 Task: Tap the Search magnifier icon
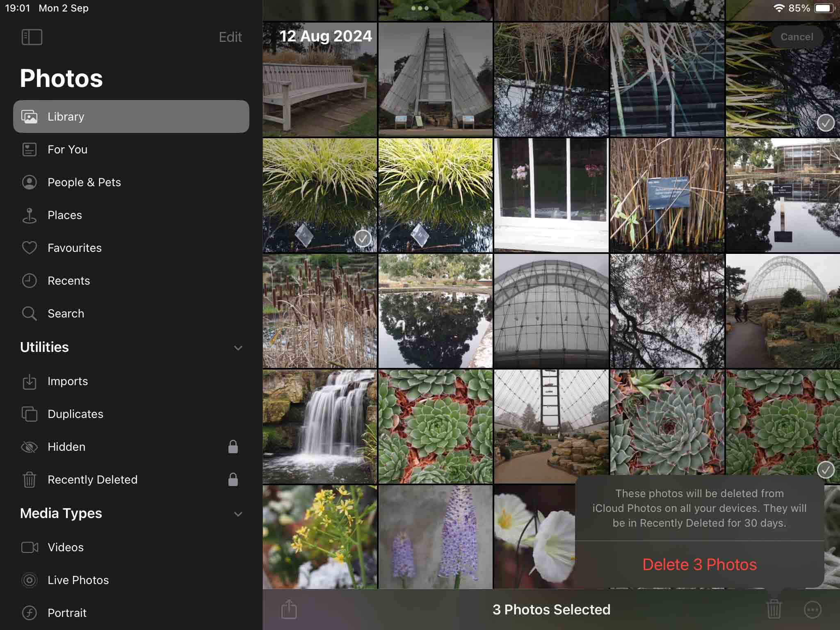30,314
